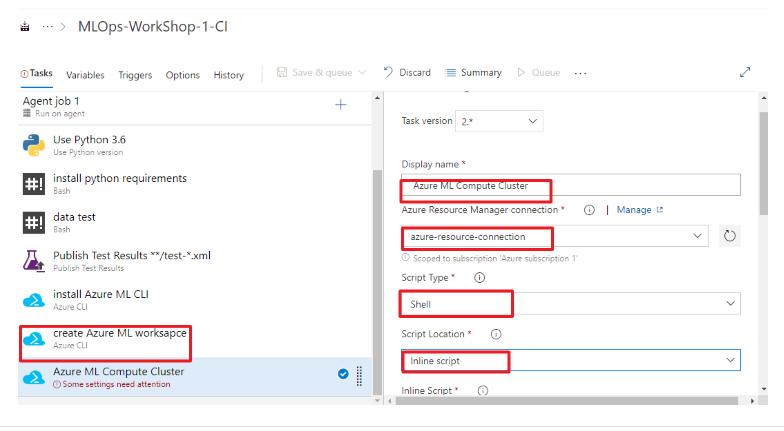Click the settings panel scroll down arrow
The height and width of the screenshot is (431, 784).
click(x=764, y=389)
